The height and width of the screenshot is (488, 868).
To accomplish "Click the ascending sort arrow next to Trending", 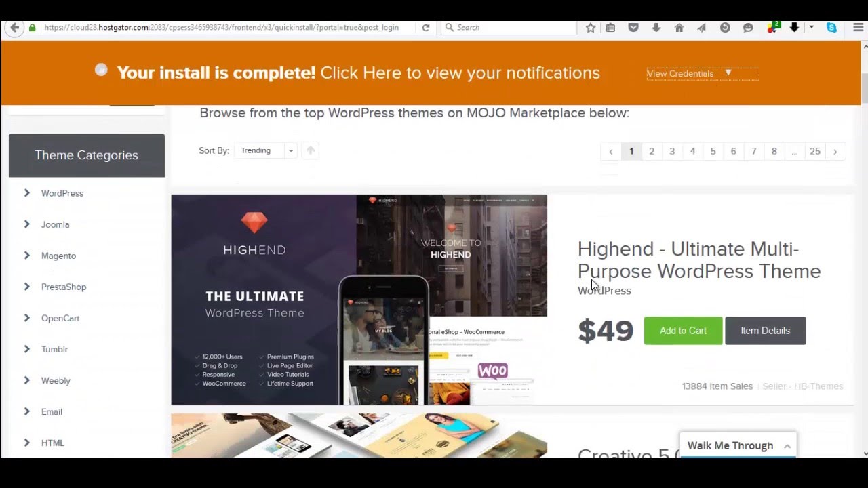I will click(311, 150).
